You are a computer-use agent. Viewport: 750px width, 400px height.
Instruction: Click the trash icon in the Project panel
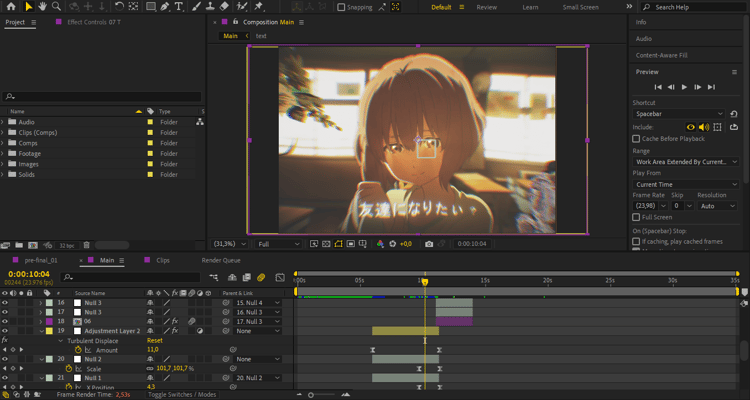(87, 245)
